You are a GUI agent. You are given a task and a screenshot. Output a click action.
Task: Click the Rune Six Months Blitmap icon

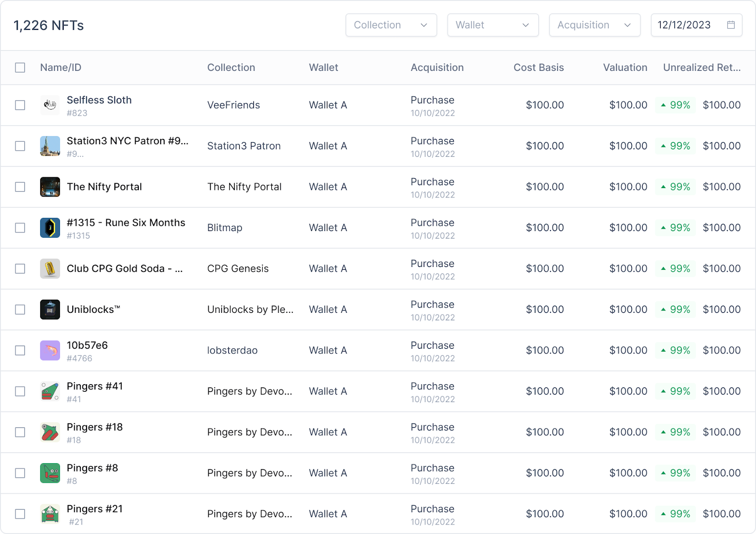pyautogui.click(x=50, y=228)
